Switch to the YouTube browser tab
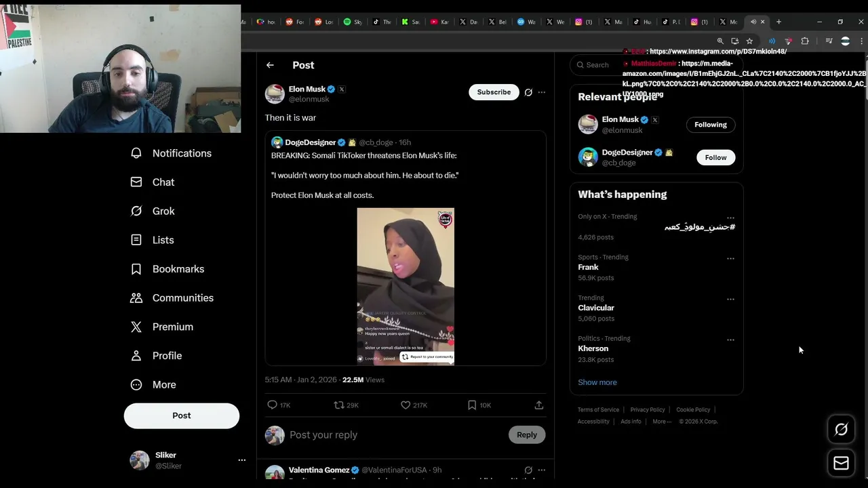The image size is (868, 488). pos(440,22)
